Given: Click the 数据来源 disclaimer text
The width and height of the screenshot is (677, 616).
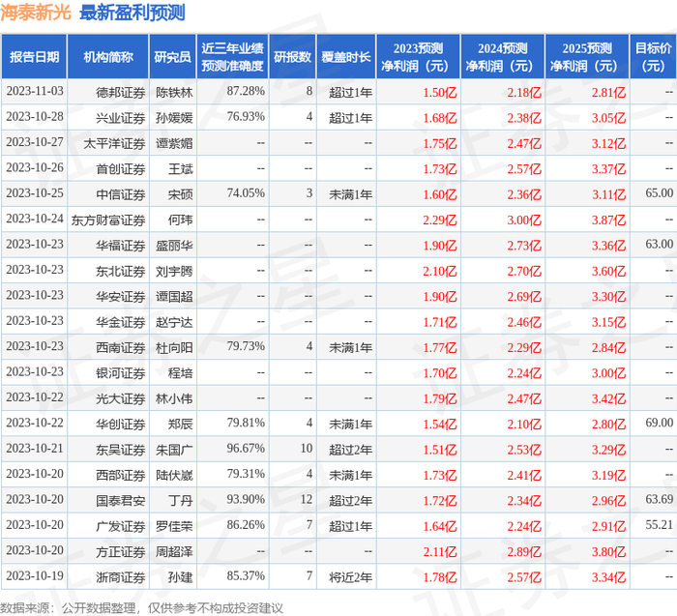Looking at the screenshot, I should coord(141,608).
